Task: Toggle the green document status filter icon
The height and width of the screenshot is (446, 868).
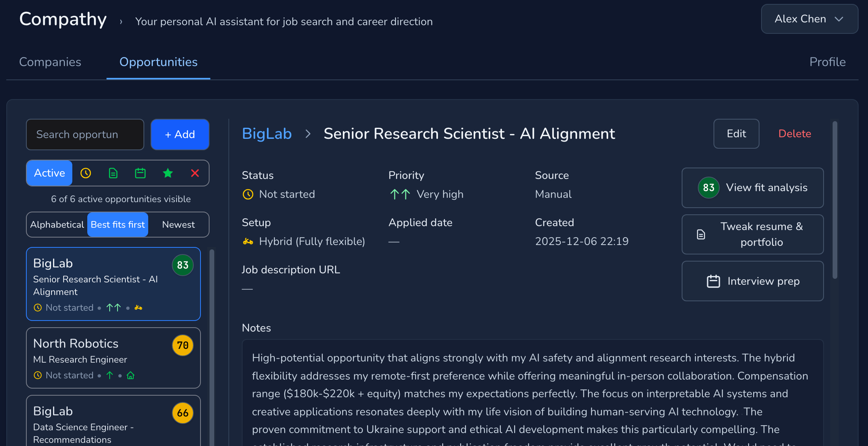Action: [x=113, y=173]
